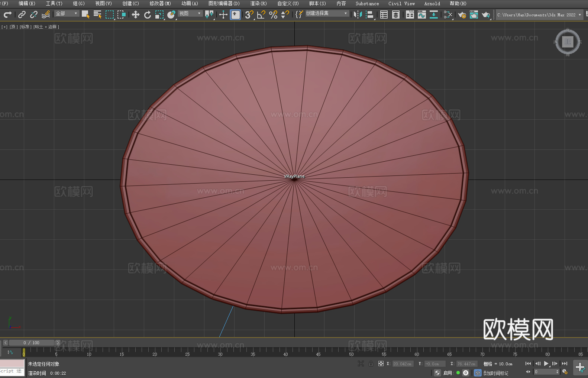
Task: Show the Ribbon toggle icon
Action: tap(410, 14)
